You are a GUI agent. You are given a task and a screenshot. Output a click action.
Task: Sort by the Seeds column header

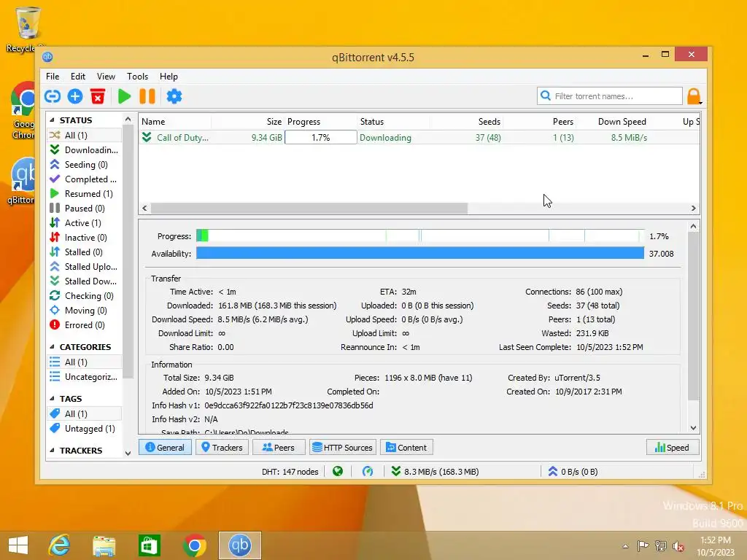(466, 122)
